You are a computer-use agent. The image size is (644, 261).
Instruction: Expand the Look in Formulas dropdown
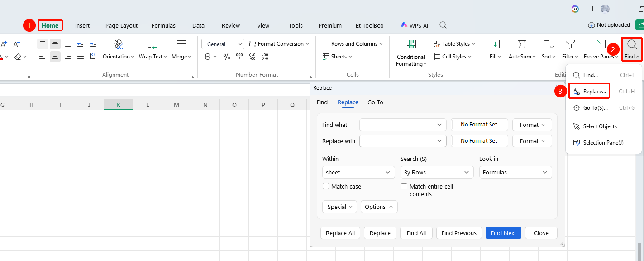[515, 172]
